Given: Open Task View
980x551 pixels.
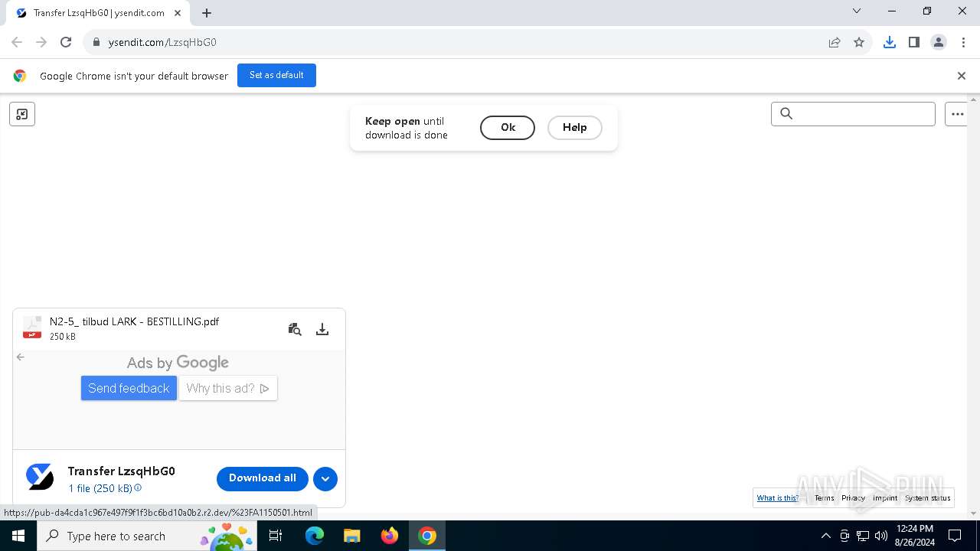Looking at the screenshot, I should click(x=276, y=536).
